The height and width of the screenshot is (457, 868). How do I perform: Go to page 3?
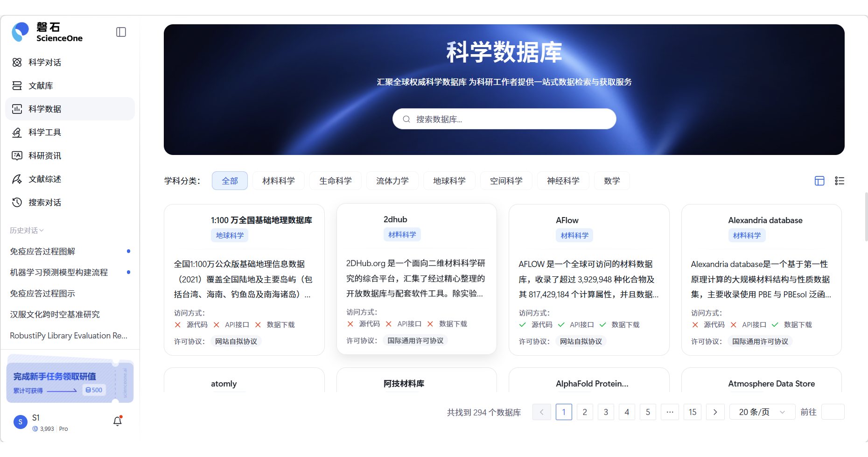point(606,412)
